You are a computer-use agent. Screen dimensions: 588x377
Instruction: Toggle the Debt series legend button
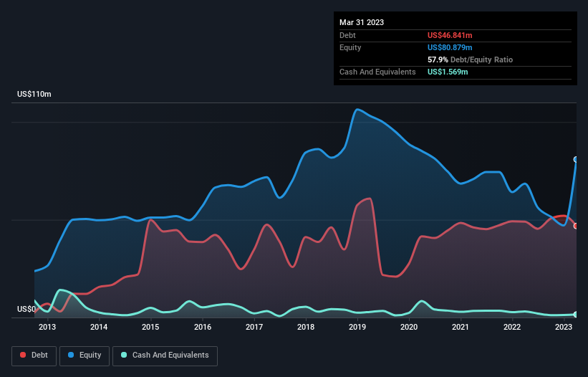[34, 355]
